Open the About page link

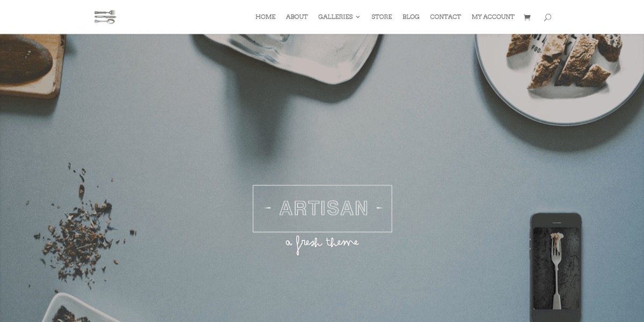(297, 17)
